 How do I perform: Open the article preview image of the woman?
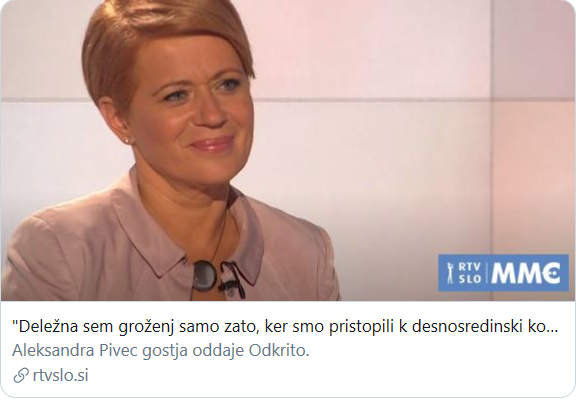click(x=288, y=150)
